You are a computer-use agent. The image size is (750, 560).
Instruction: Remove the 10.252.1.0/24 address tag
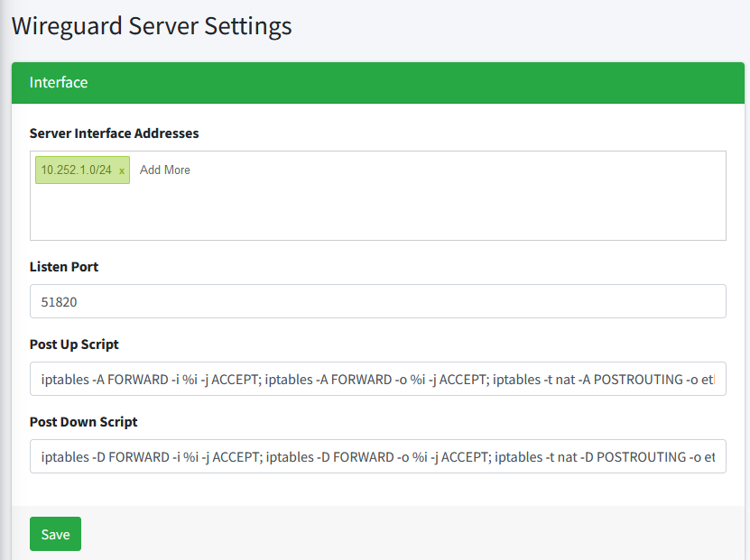(x=122, y=170)
